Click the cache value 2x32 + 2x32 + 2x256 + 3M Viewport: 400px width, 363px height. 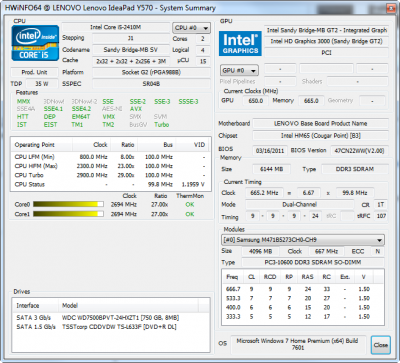tap(131, 61)
